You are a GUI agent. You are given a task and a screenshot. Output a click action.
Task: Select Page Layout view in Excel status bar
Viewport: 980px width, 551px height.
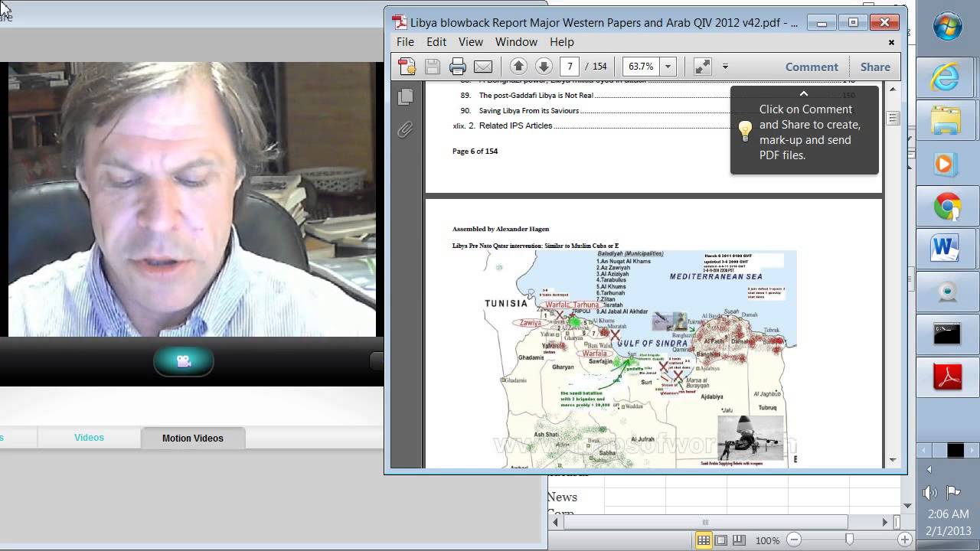point(720,540)
